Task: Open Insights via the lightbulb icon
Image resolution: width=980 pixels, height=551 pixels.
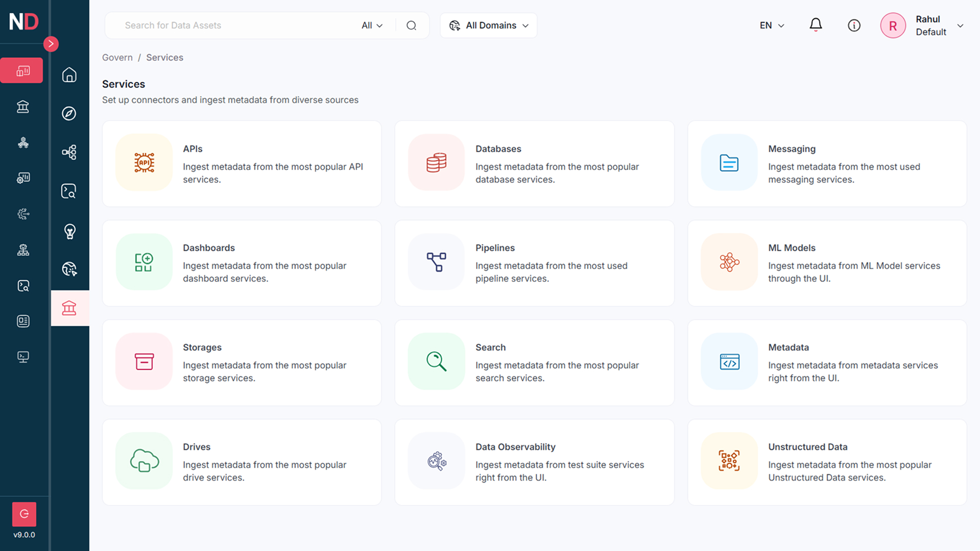Action: (x=69, y=231)
